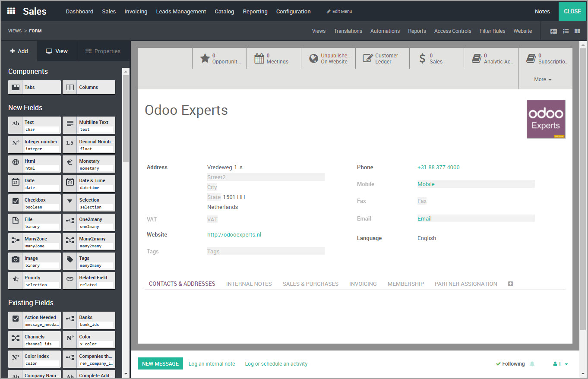The width and height of the screenshot is (588, 379).
Task: Select the Date field calendar component
Action: pyautogui.click(x=34, y=183)
